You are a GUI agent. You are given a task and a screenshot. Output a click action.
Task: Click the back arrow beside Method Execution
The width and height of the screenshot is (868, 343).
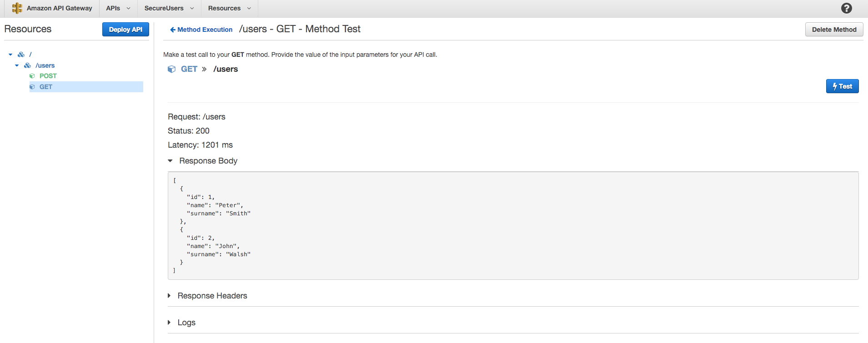point(172,30)
